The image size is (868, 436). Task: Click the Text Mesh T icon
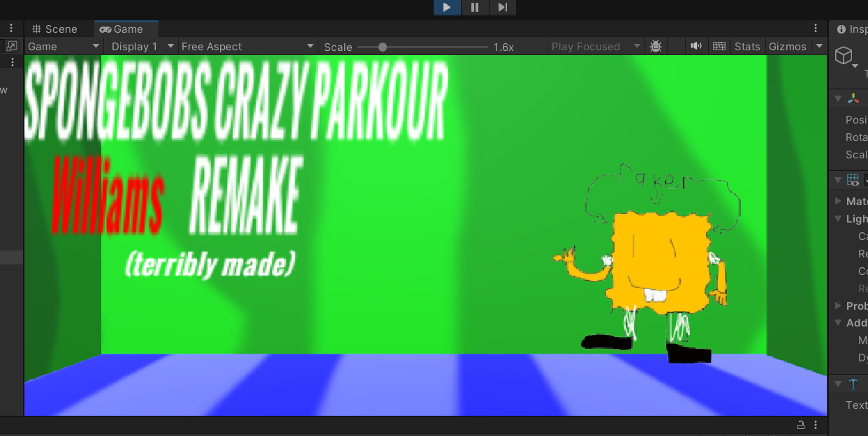[853, 384]
